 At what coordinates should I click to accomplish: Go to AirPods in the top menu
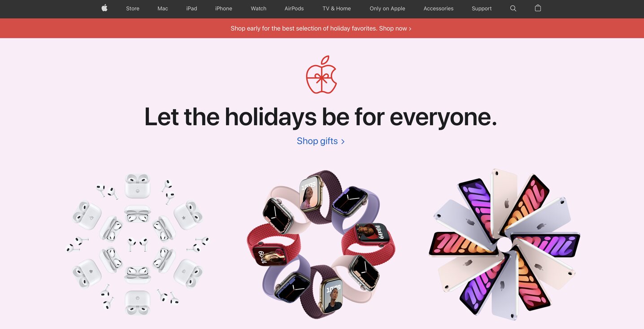coord(294,9)
